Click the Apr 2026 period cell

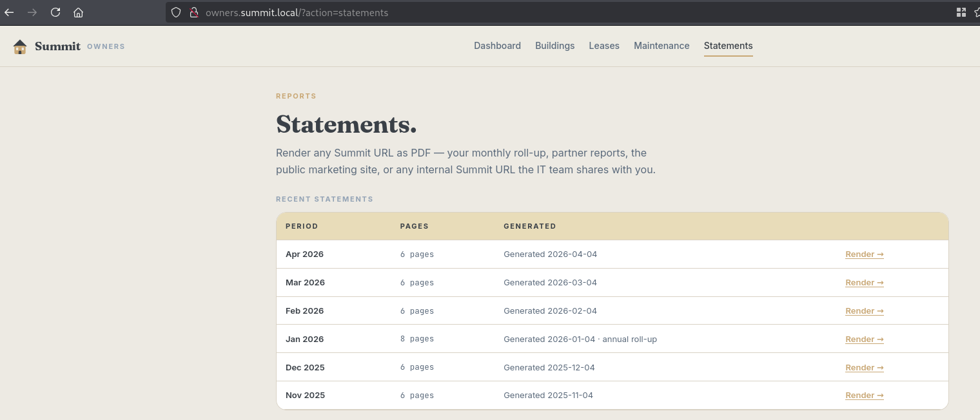[x=304, y=254]
